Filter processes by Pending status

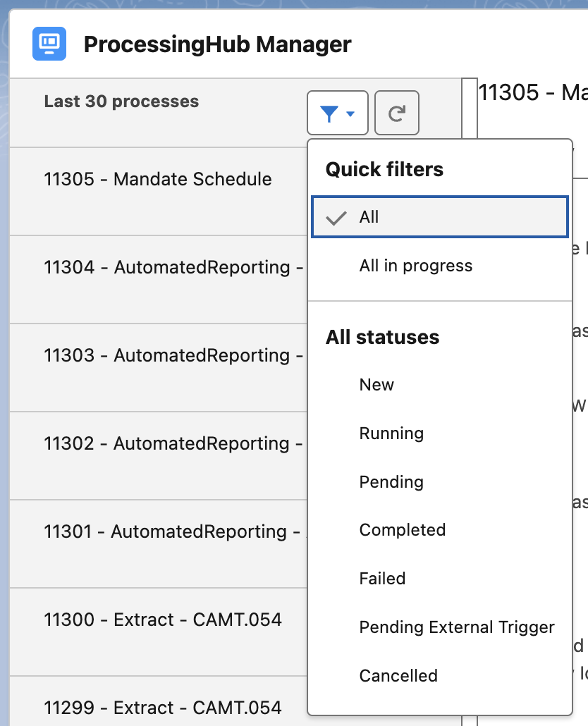(x=391, y=481)
